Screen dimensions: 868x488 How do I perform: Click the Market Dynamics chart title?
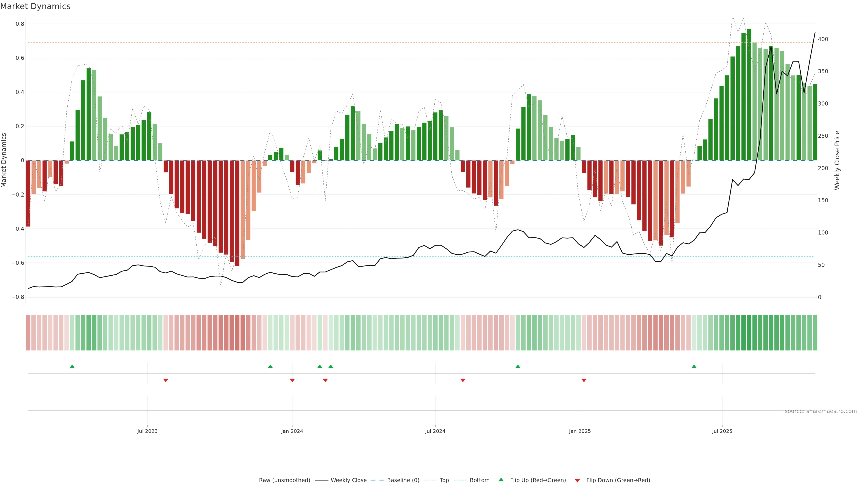[35, 6]
